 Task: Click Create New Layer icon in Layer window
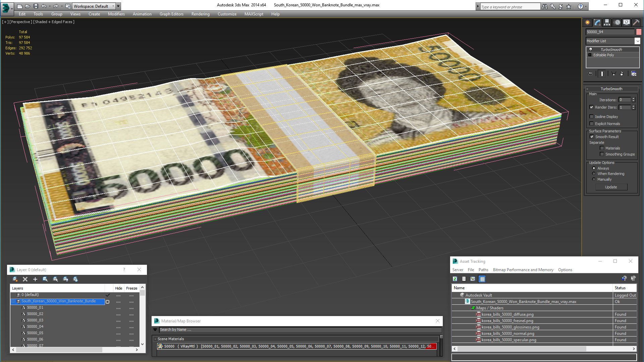(15, 279)
